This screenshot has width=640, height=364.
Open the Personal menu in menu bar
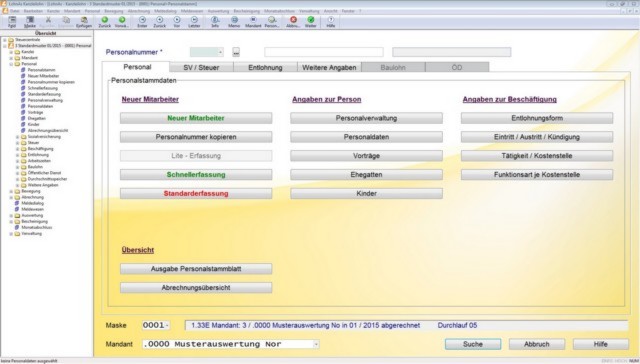pos(92,11)
